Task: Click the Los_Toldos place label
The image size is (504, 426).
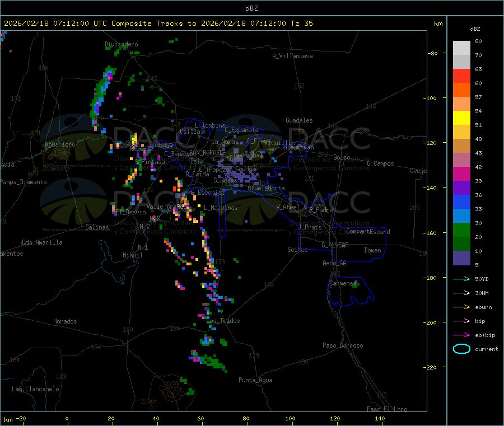Action: 223,321
